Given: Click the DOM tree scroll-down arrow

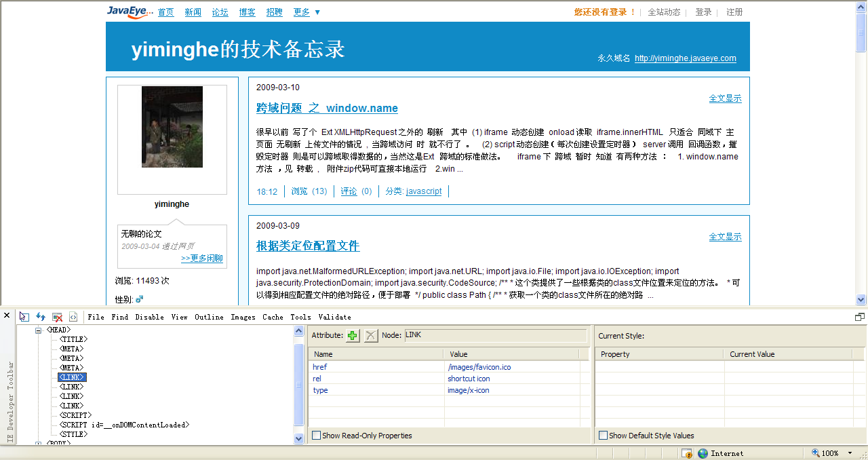Looking at the screenshot, I should tap(299, 439).
